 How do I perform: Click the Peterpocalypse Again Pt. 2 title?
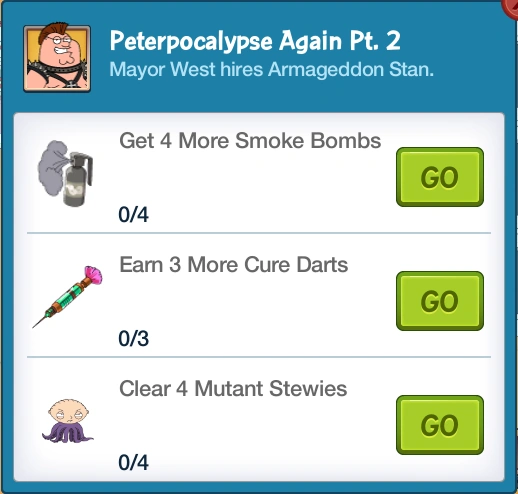255,41
